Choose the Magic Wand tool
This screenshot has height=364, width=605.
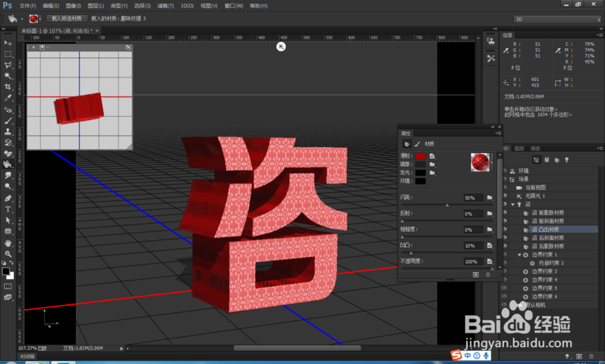pyautogui.click(x=8, y=76)
